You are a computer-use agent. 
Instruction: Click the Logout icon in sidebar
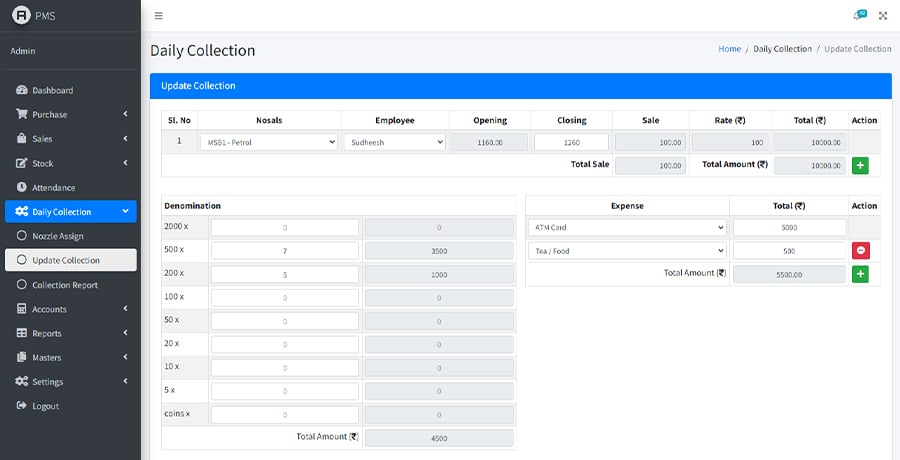pyautogui.click(x=21, y=406)
